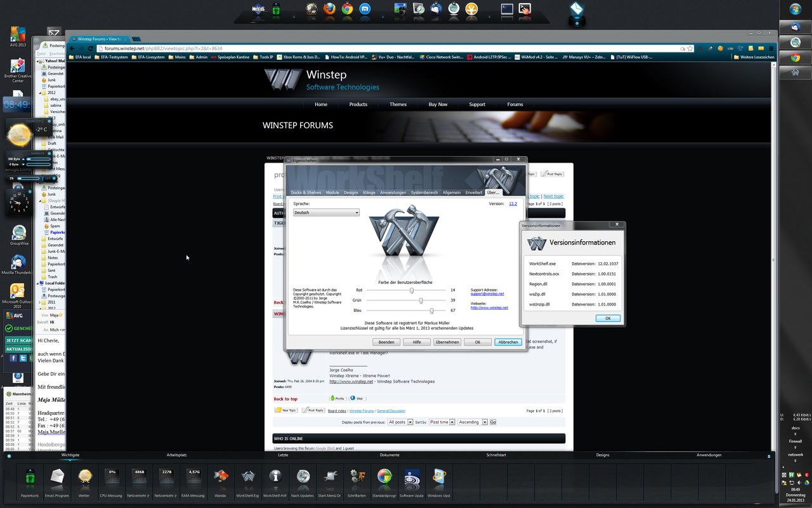
Task: Launch Google Chrome from the top dock
Action: (347, 9)
